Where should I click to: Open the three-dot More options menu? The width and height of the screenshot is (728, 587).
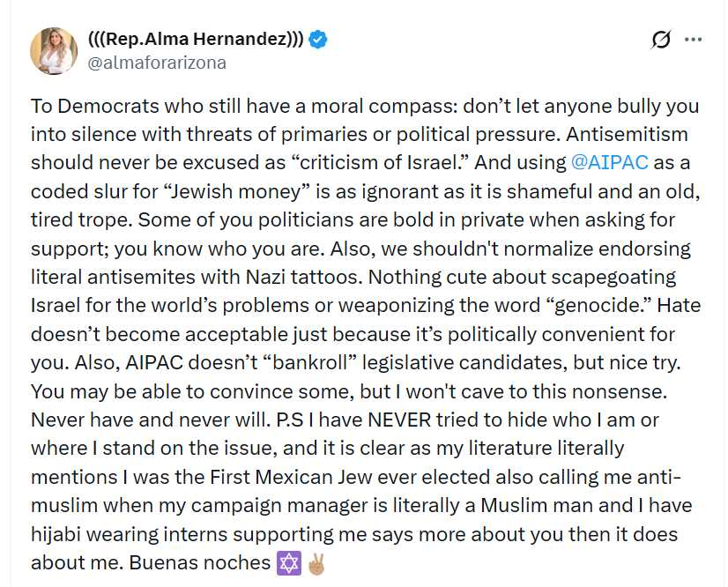[x=694, y=40]
